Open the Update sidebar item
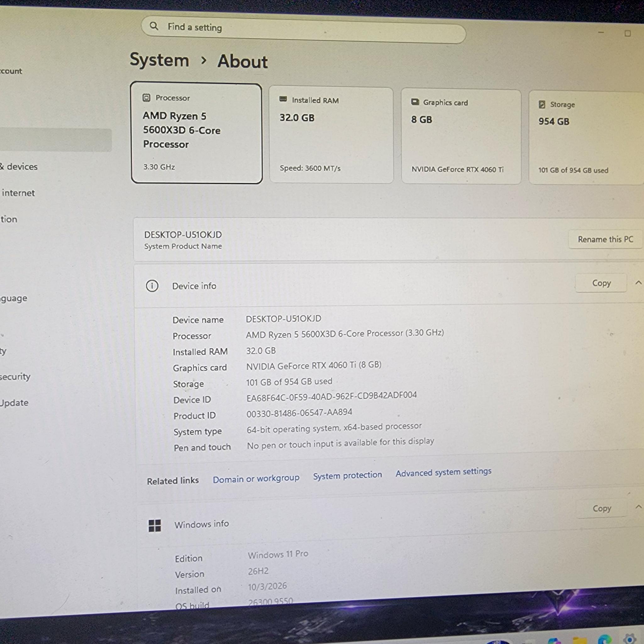Screen dimensions: 644x644 (14, 403)
